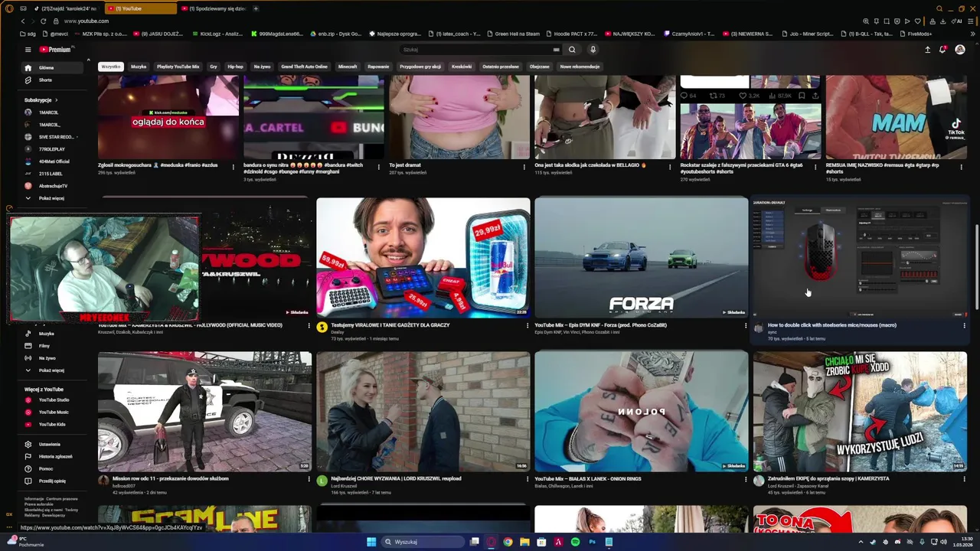Screen dimensions: 980x551
Task: Open the Windows Start menu
Action: click(371, 542)
